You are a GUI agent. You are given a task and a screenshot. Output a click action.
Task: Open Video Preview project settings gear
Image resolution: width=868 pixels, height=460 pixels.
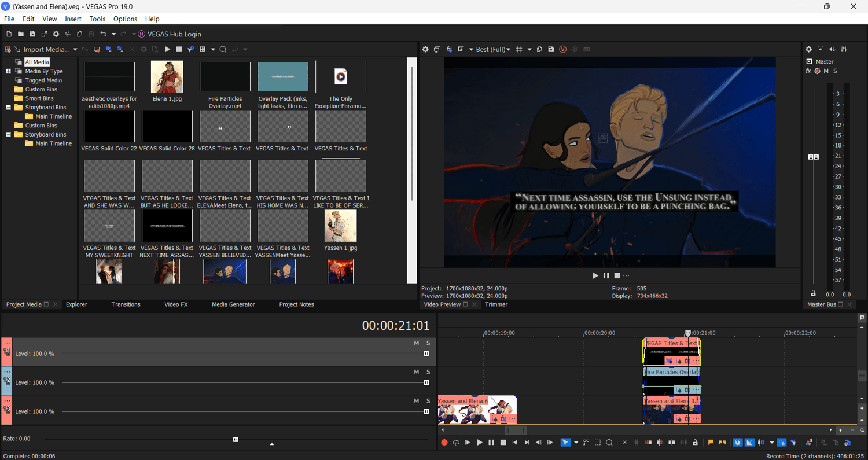coord(425,50)
